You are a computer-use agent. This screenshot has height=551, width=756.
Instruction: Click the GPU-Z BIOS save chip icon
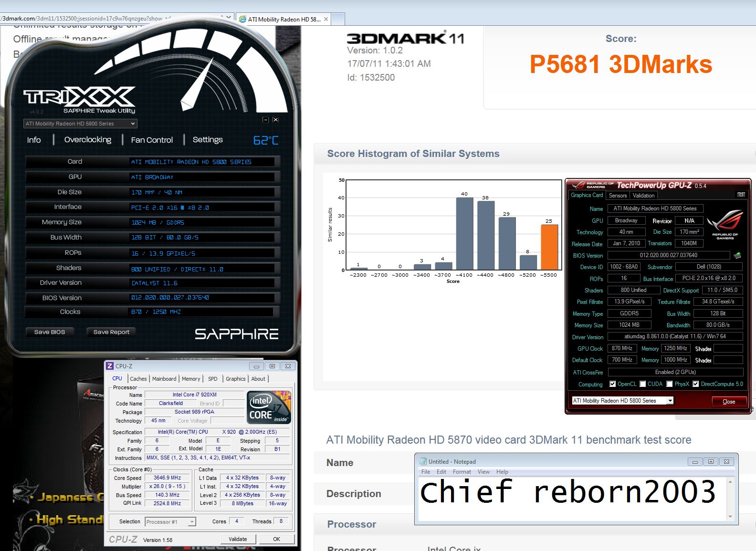pyautogui.click(x=738, y=255)
